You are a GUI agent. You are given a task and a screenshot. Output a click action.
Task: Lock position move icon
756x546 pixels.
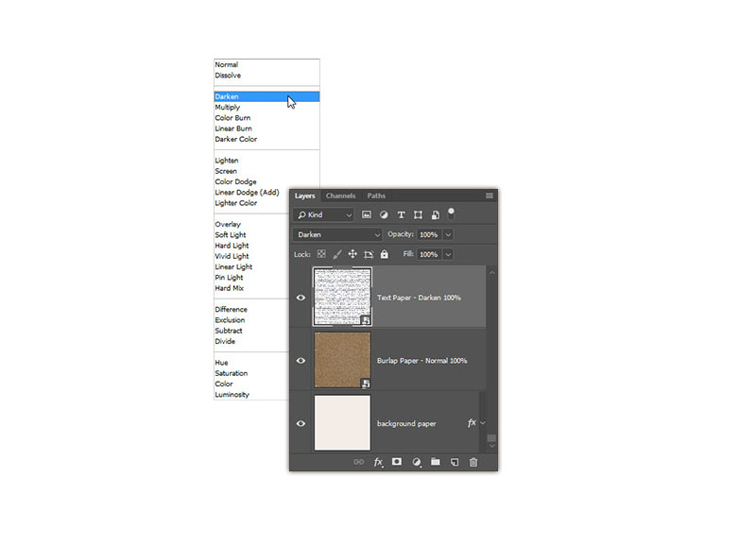tap(352, 254)
